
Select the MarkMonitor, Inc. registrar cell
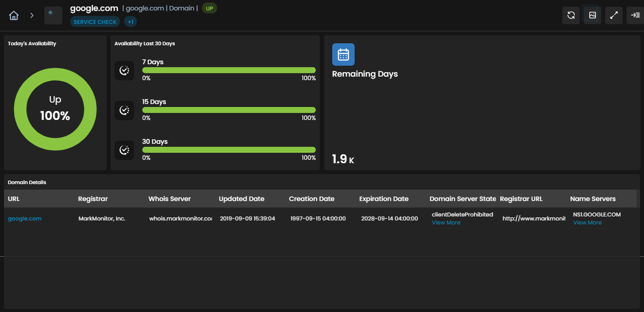[x=102, y=218]
